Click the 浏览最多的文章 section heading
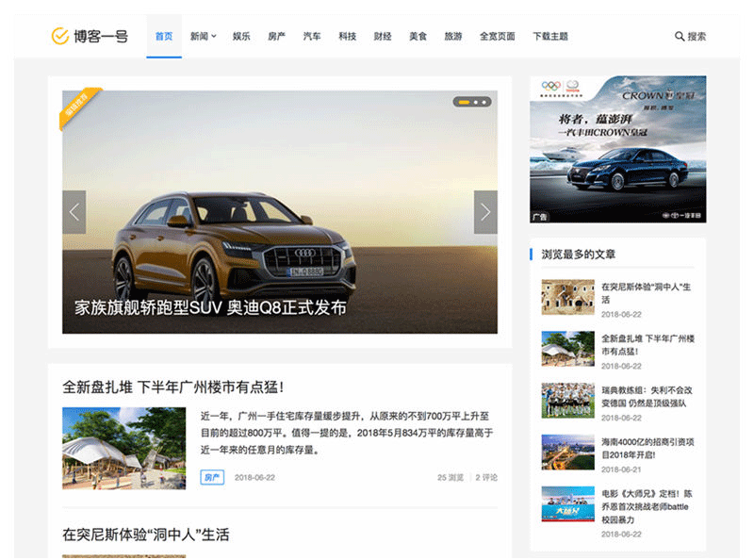 pyautogui.click(x=579, y=254)
